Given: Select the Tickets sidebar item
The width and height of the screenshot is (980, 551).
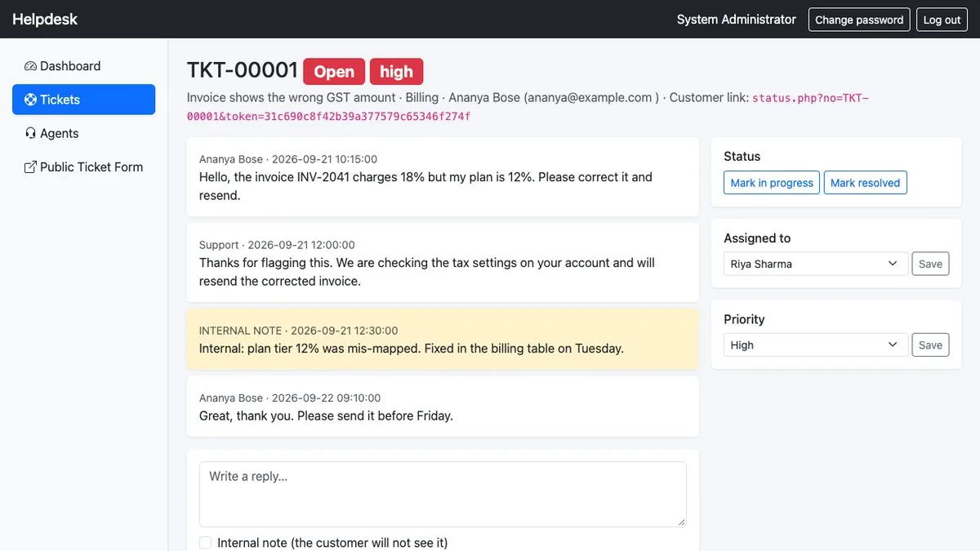Looking at the screenshot, I should click(83, 100).
